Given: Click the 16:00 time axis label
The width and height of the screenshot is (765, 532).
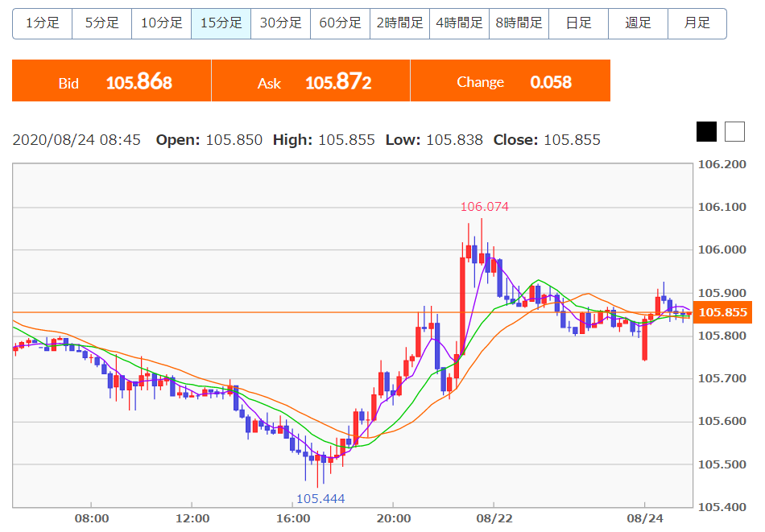Looking at the screenshot, I should [293, 518].
